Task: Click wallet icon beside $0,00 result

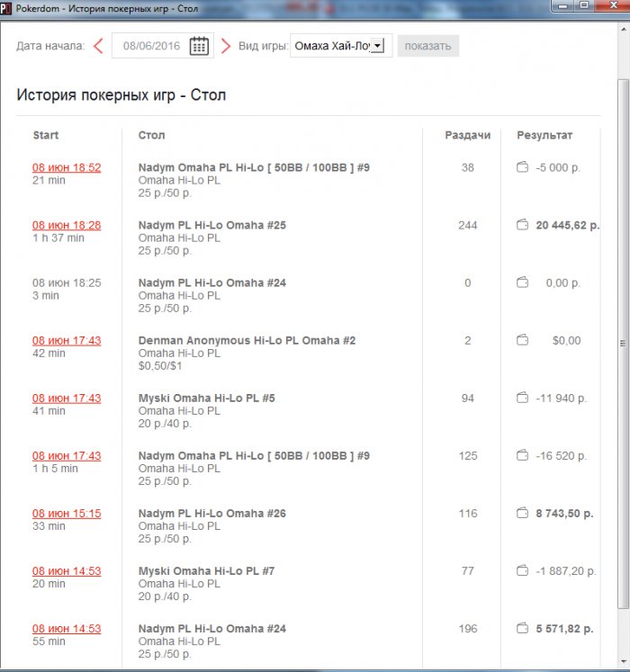Action: tap(522, 340)
